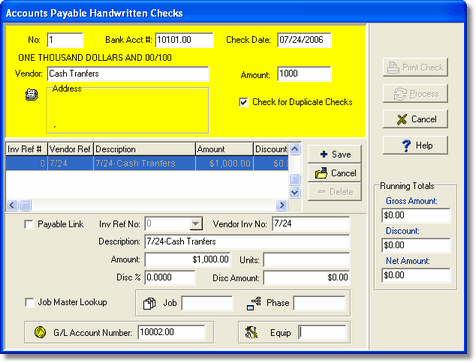The height and width of the screenshot is (363, 476).
Task: Click the Disc Amount field
Action: [306, 278]
